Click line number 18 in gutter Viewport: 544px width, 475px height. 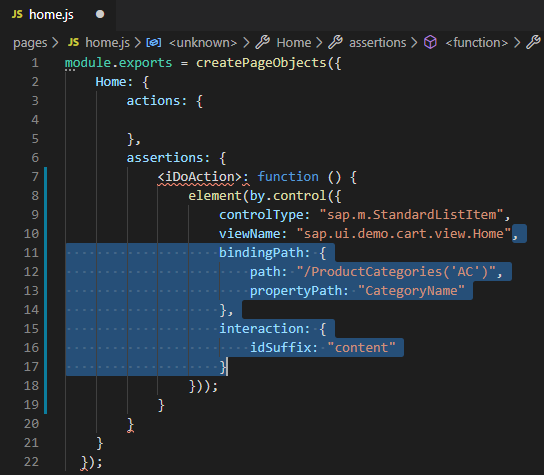pyautogui.click(x=31, y=385)
